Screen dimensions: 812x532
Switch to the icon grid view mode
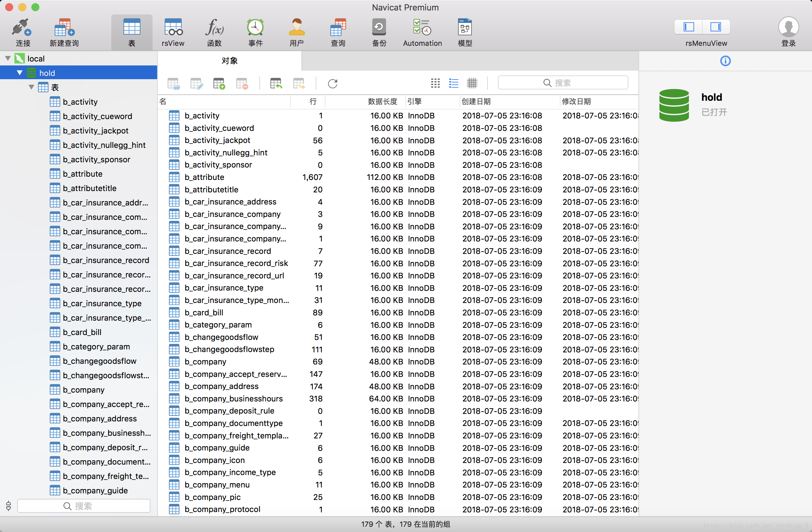(435, 83)
